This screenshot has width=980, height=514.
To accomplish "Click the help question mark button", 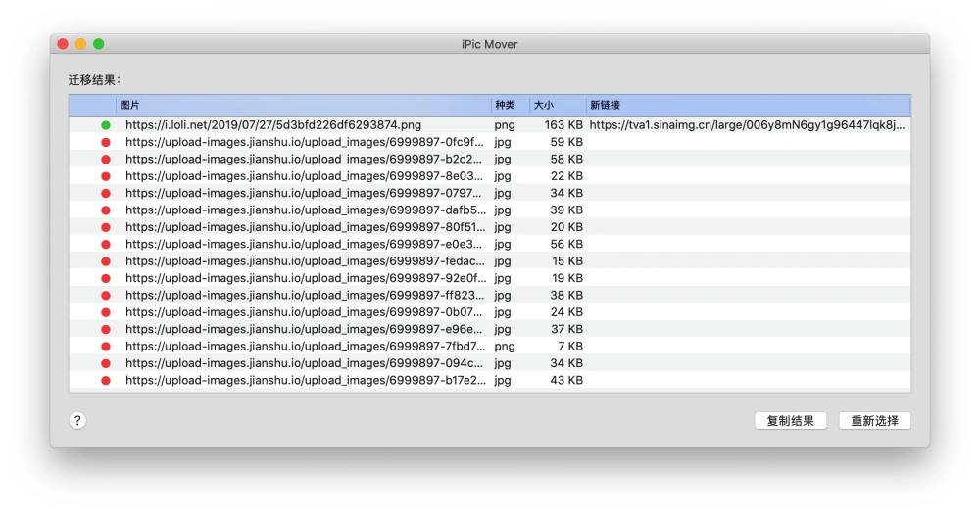I will pyautogui.click(x=77, y=420).
